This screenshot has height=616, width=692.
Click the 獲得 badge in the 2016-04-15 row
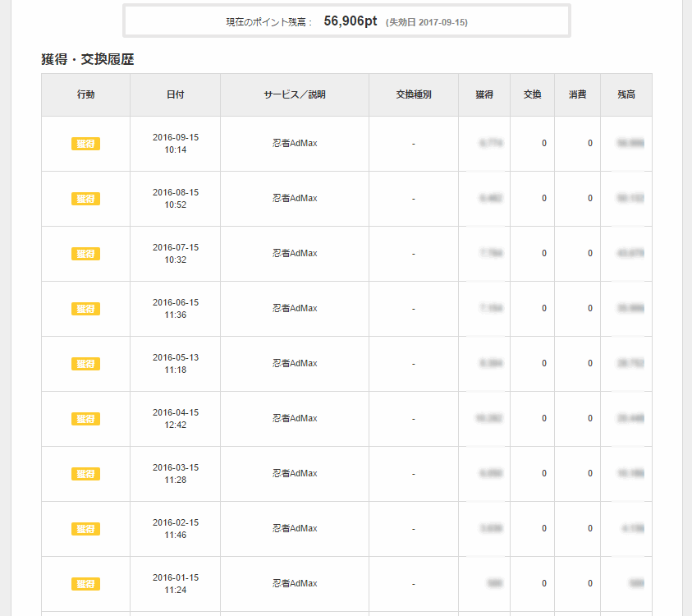point(85,419)
